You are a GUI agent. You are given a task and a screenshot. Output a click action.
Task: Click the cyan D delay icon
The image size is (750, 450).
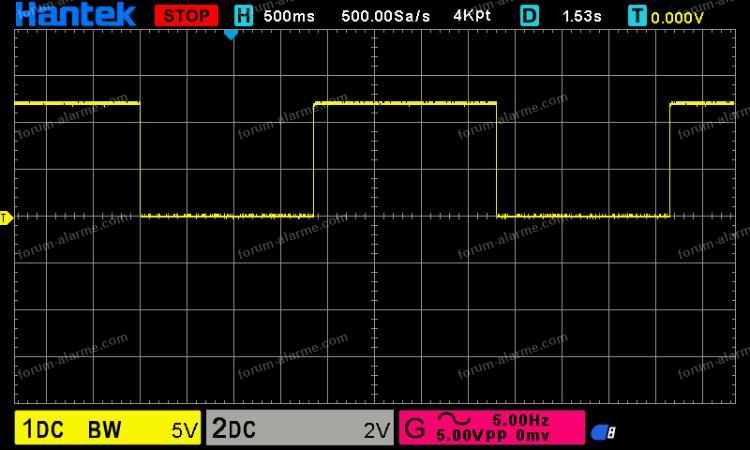[529, 16]
